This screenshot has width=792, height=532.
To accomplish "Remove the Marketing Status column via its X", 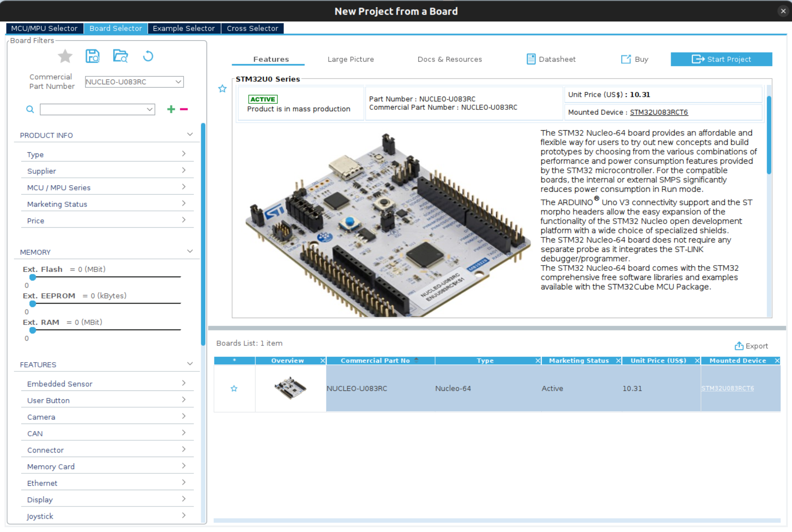I will click(619, 361).
